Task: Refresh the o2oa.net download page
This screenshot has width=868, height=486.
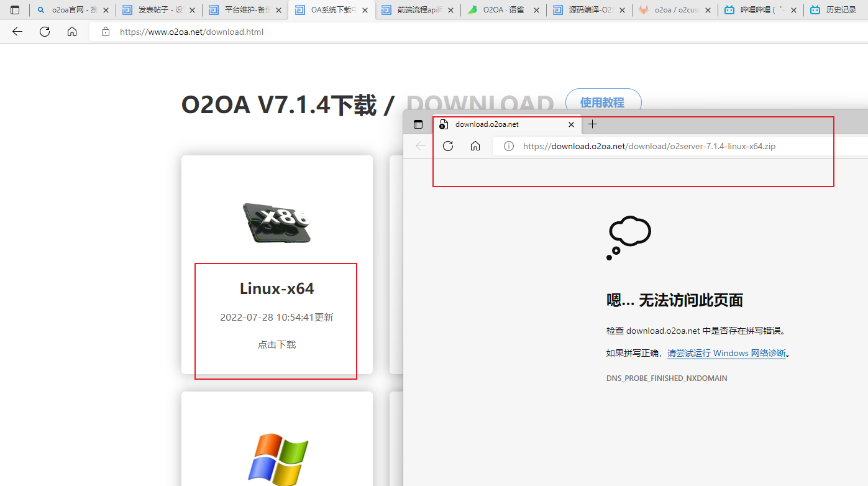Action: click(45, 32)
